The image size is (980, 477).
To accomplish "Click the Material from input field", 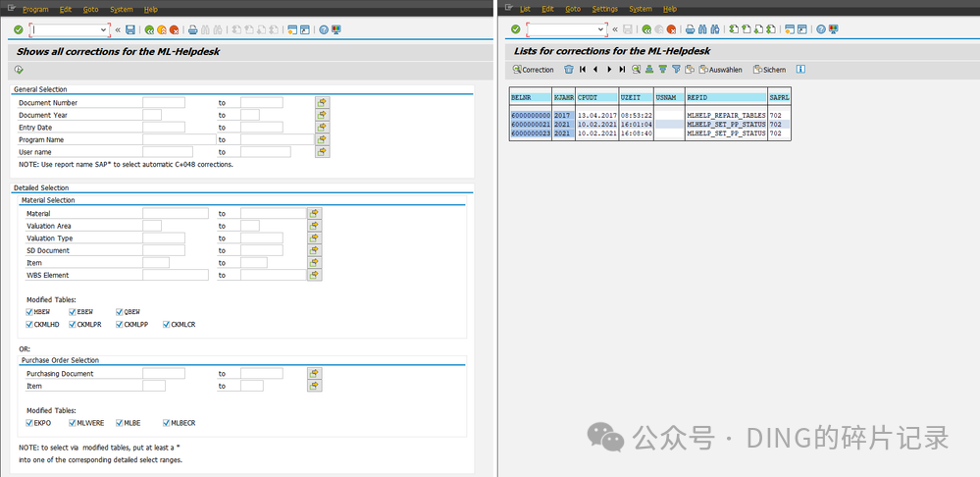I will (x=176, y=213).
